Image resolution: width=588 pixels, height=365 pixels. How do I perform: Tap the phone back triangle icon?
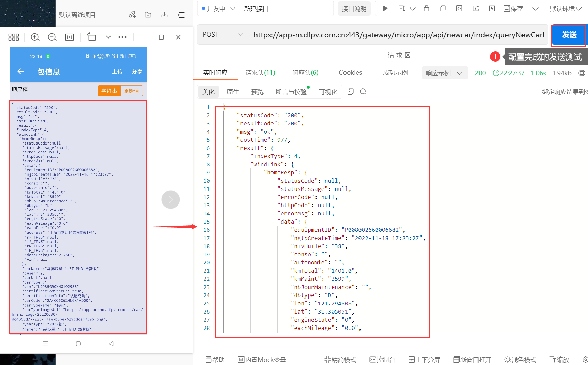111,344
